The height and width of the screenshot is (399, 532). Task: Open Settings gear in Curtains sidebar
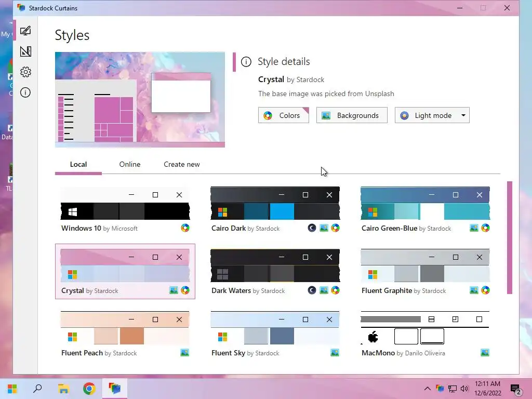(25, 72)
